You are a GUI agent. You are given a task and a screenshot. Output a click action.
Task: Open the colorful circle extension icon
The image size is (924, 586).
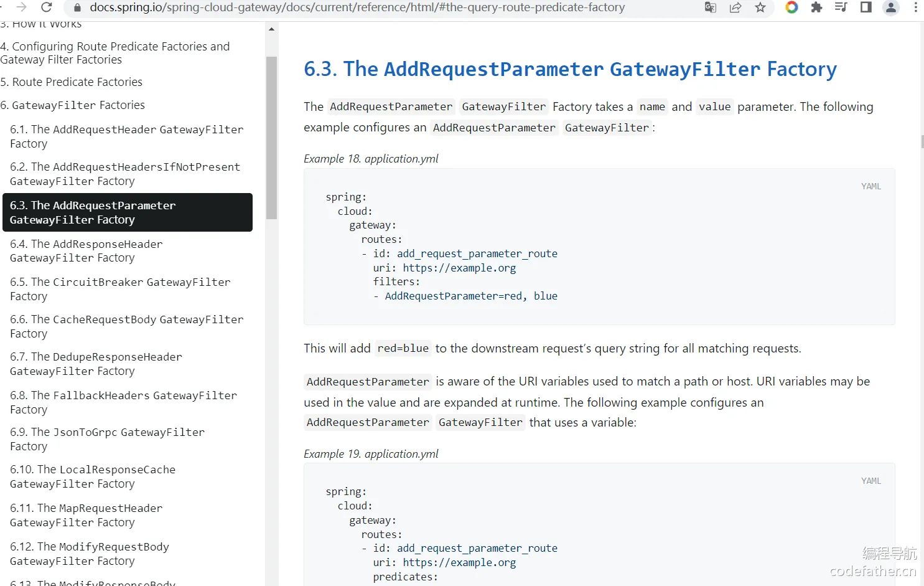click(x=791, y=7)
